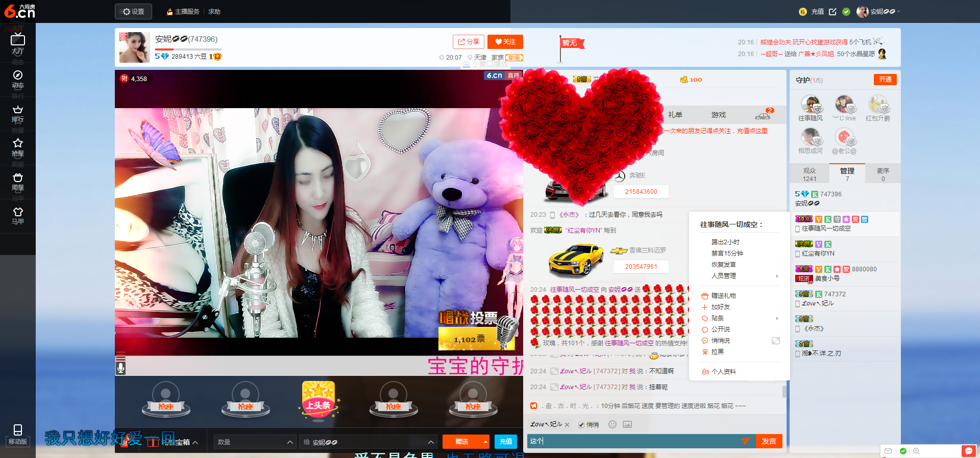Switch to the 管理 7 tab
Image resolution: width=980 pixels, height=458 pixels.
847,174
